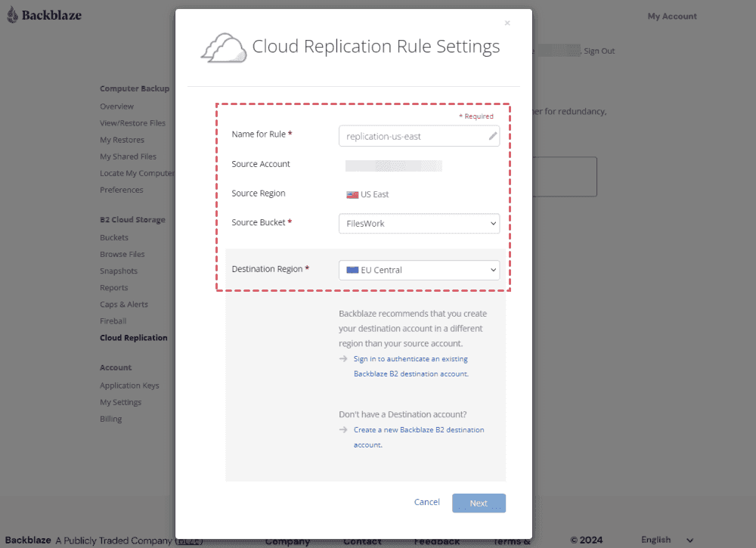Open Preferences in the sidebar
The width and height of the screenshot is (756, 548).
[x=122, y=190]
